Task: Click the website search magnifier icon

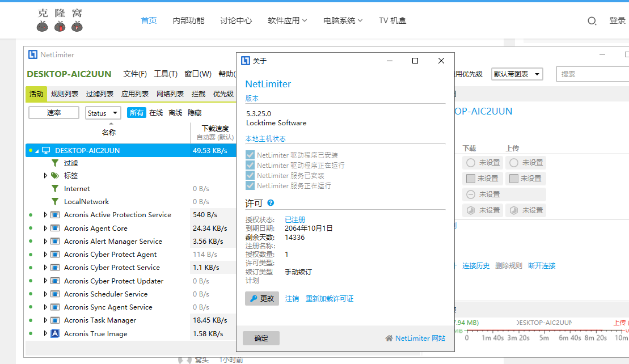Action: coord(592,21)
